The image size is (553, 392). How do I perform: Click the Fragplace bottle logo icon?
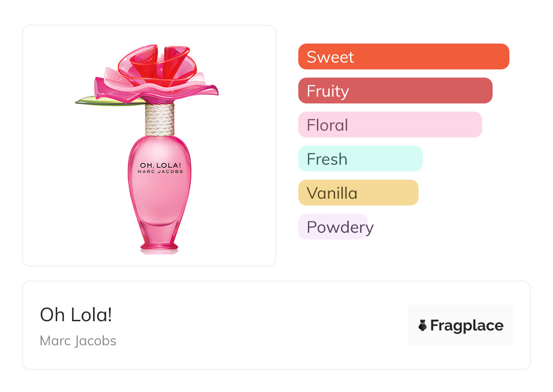tap(423, 325)
